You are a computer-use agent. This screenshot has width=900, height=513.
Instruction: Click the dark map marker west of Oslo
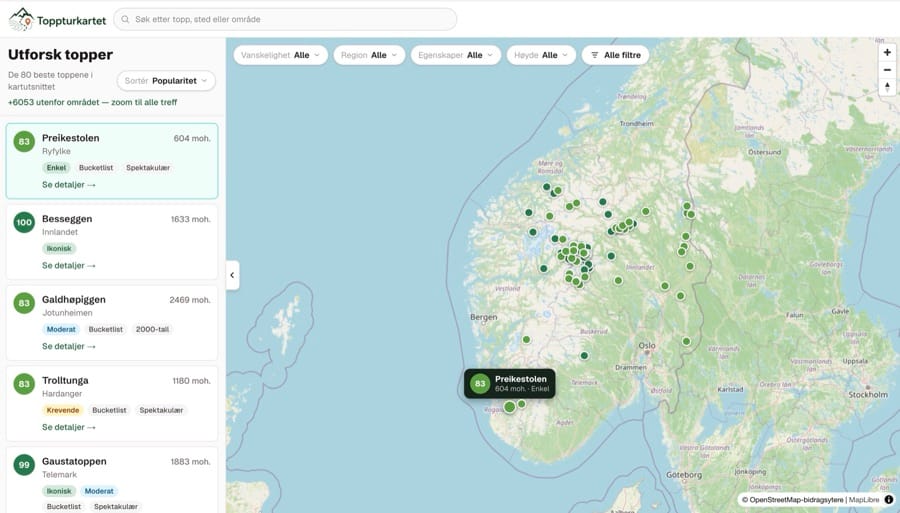pyautogui.click(x=584, y=356)
